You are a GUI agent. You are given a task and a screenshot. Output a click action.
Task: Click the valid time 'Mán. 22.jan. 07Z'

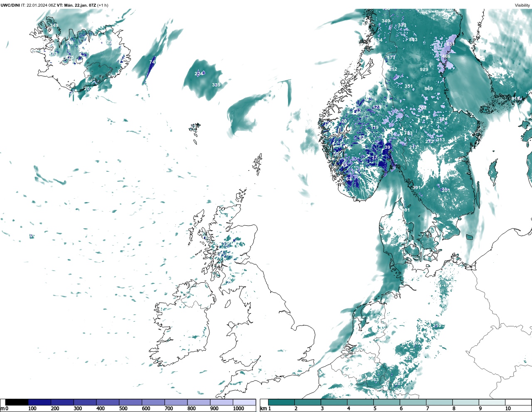[79, 5]
